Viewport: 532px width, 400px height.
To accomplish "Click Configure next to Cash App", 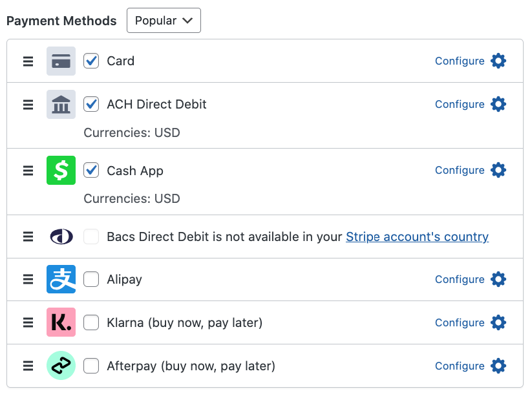I will point(460,170).
